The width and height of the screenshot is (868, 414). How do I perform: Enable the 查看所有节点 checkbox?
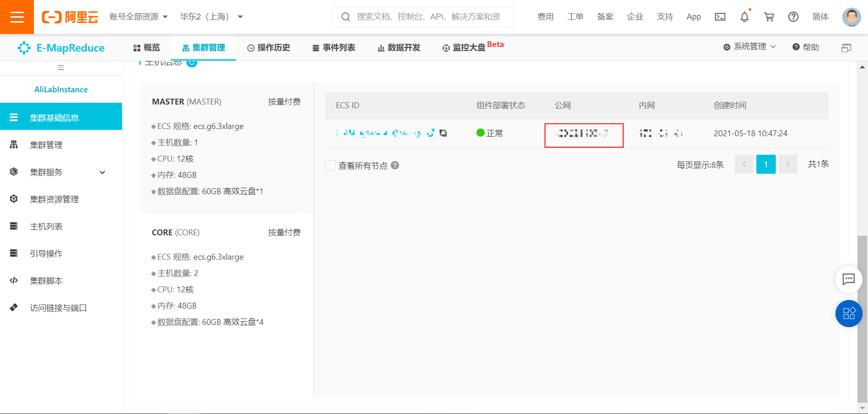pos(330,166)
